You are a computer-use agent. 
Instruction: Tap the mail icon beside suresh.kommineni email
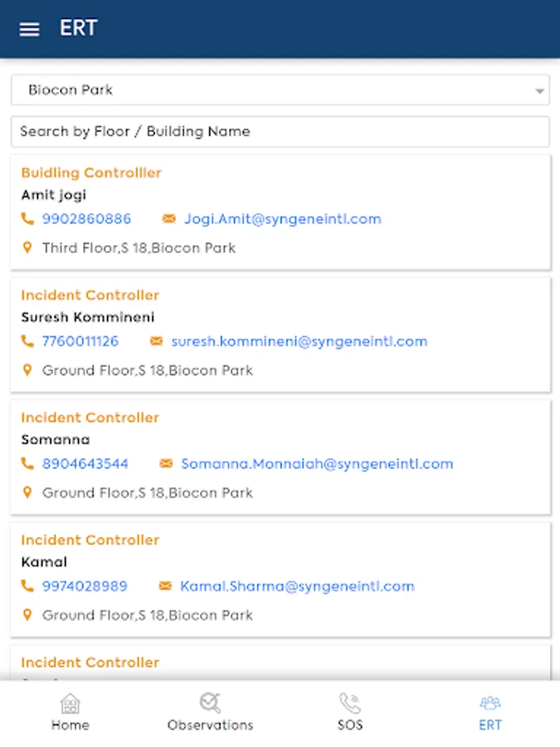[156, 341]
